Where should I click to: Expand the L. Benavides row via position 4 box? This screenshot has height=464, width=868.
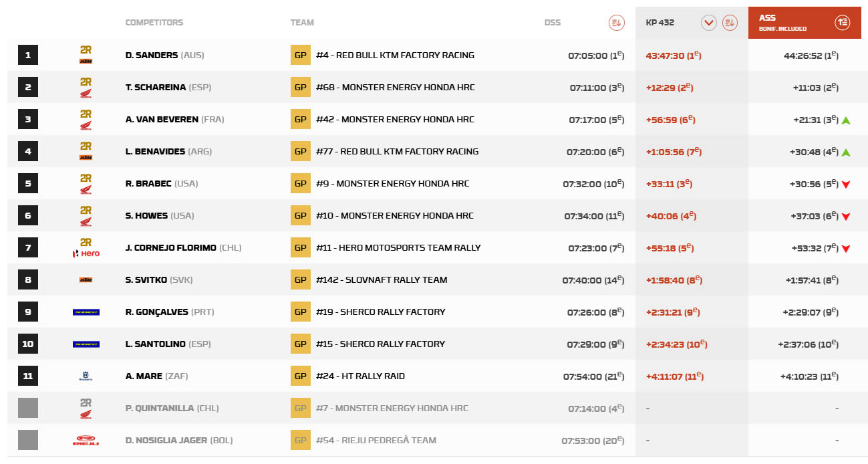pyautogui.click(x=28, y=151)
